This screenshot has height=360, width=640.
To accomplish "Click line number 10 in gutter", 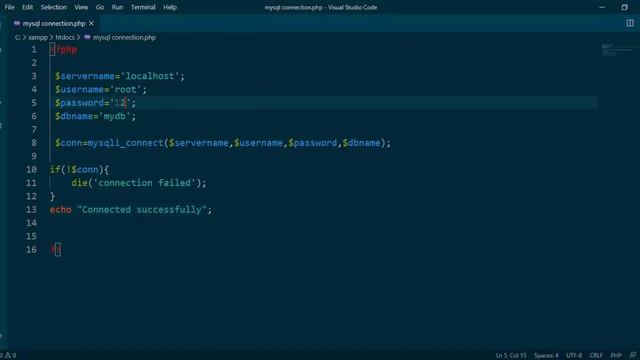I will pyautogui.click(x=31, y=169).
